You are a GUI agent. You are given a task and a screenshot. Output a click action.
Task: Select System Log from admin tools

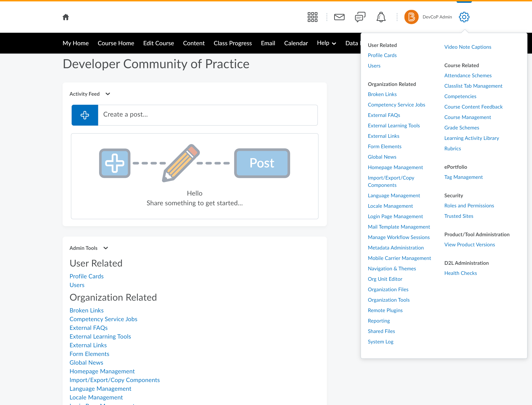pos(381,341)
